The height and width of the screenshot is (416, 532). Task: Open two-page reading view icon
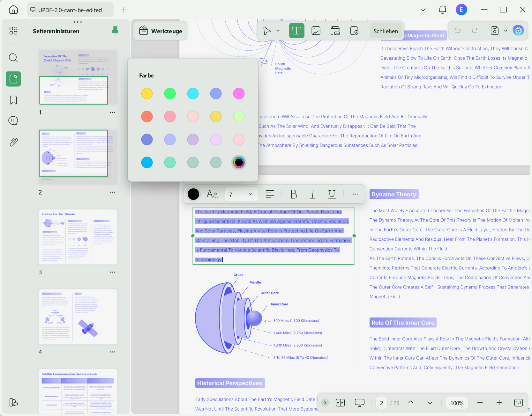340,403
